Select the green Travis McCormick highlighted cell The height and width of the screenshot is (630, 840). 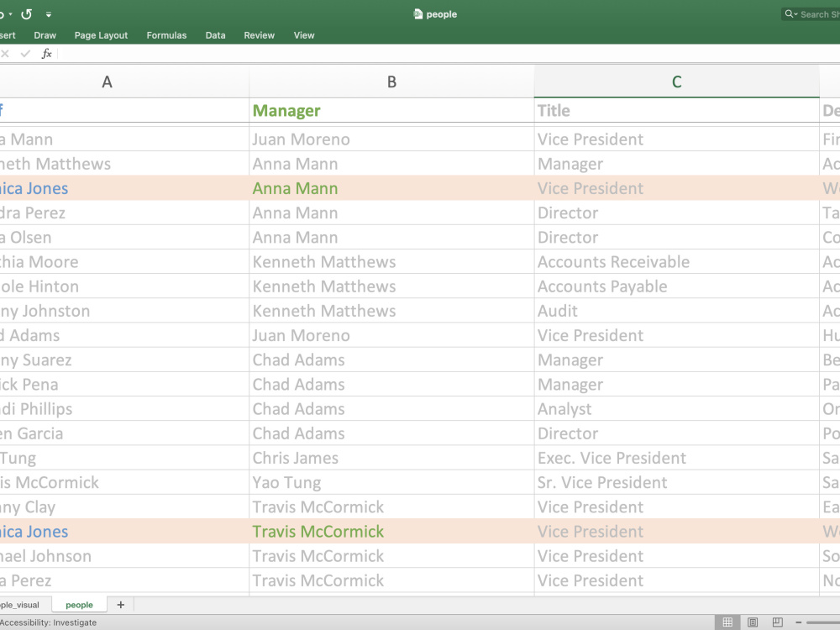[x=391, y=532]
